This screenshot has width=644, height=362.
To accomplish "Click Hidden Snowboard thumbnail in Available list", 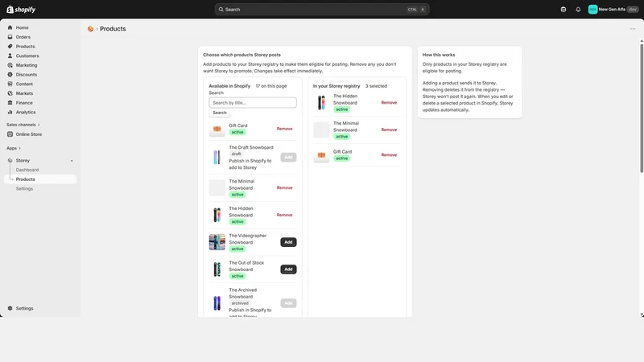I will point(217,215).
